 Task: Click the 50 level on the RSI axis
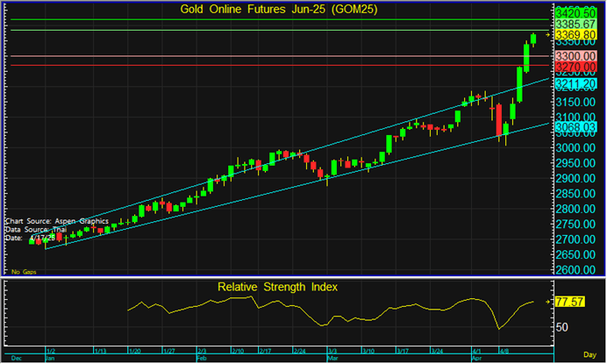pyautogui.click(x=566, y=327)
